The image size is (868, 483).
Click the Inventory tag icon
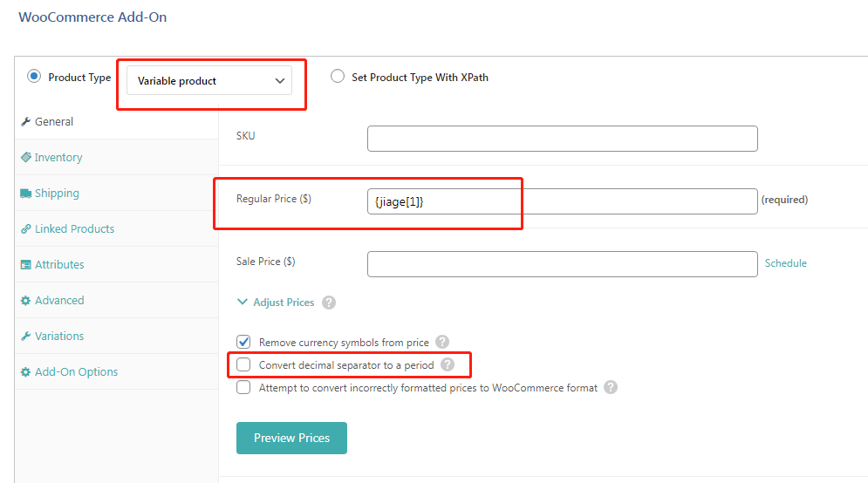[x=25, y=158]
